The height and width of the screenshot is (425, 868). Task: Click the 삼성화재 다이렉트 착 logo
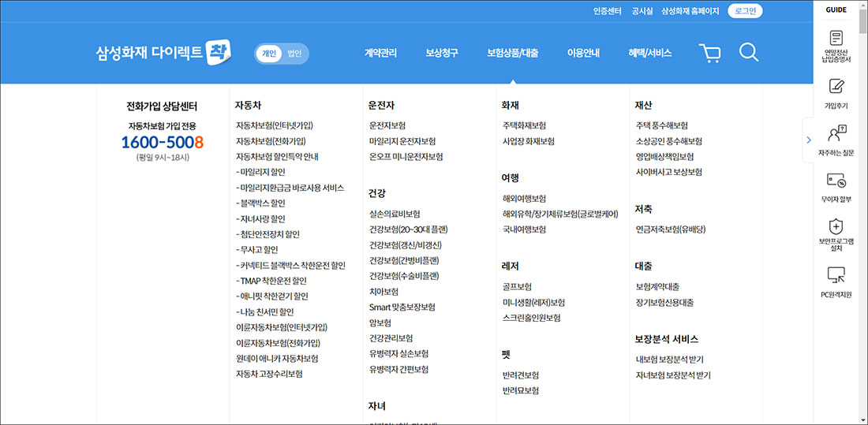[x=163, y=53]
